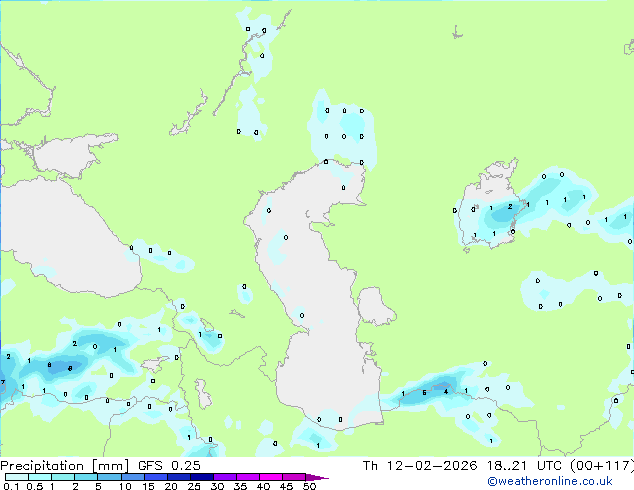Click the 'Precipitation' title text

[x=42, y=466]
